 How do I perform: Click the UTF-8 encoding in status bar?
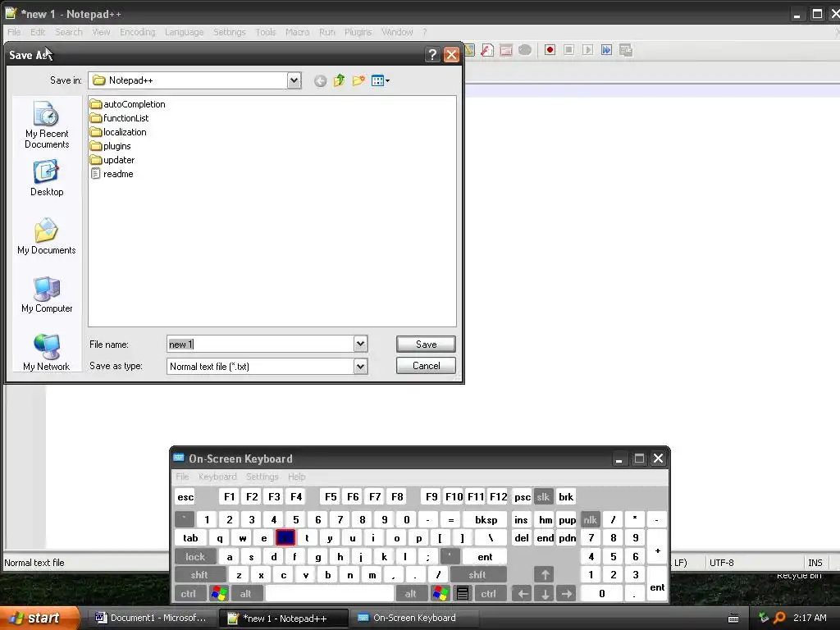(x=721, y=563)
